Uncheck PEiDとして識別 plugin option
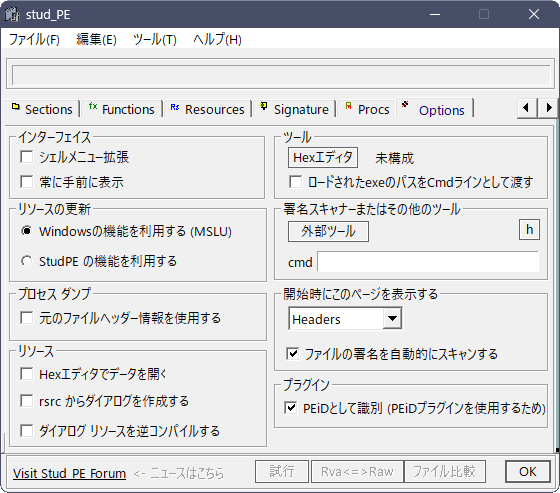This screenshot has width=560, height=493. (291, 408)
